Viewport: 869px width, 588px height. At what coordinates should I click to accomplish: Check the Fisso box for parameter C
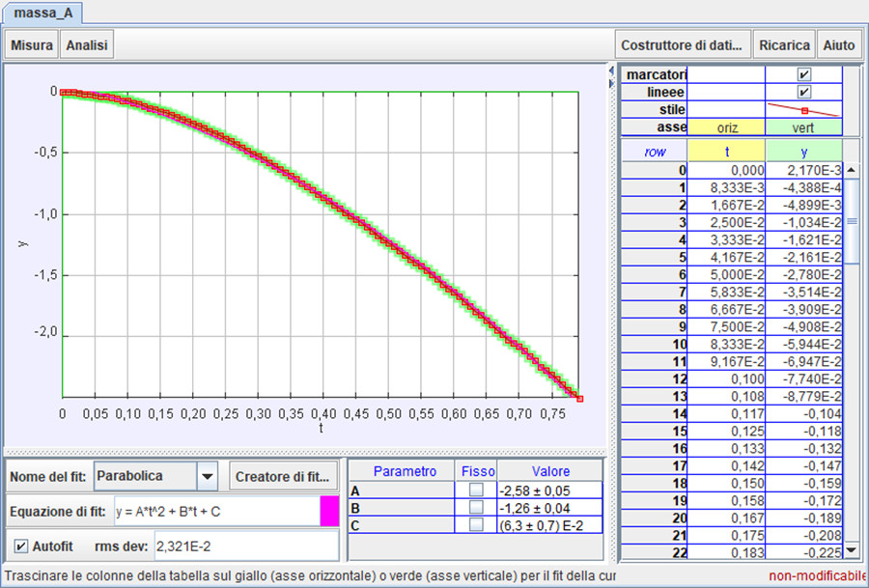point(475,525)
